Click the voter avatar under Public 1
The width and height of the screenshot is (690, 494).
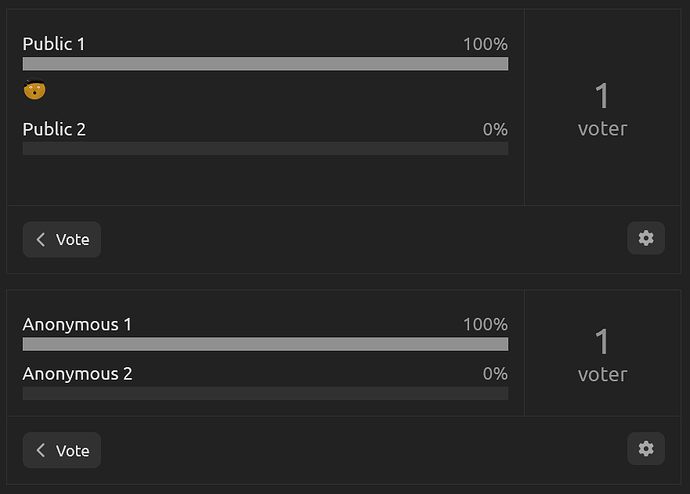[34, 89]
